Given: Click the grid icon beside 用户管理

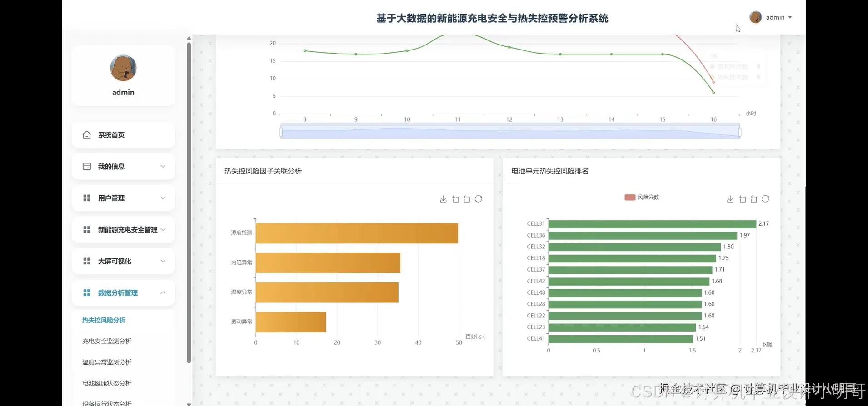Looking at the screenshot, I should [x=87, y=198].
